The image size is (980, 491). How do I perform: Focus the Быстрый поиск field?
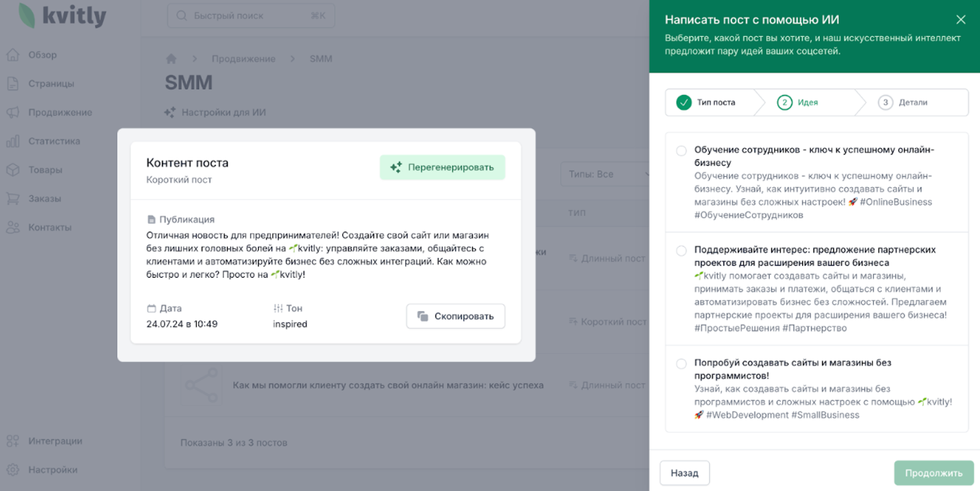251,15
